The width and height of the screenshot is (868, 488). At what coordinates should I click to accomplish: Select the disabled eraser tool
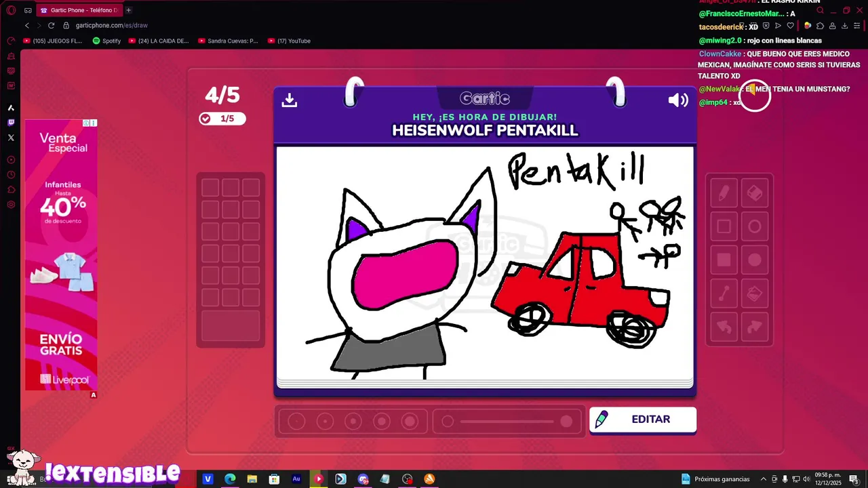[x=755, y=194]
